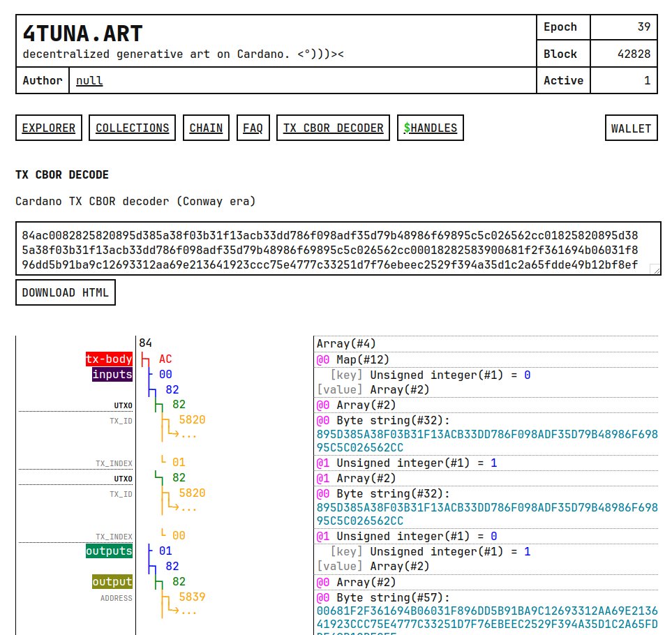The width and height of the screenshot is (672, 635).
Task: Open the COLLECTIONS page
Action: coord(132,128)
